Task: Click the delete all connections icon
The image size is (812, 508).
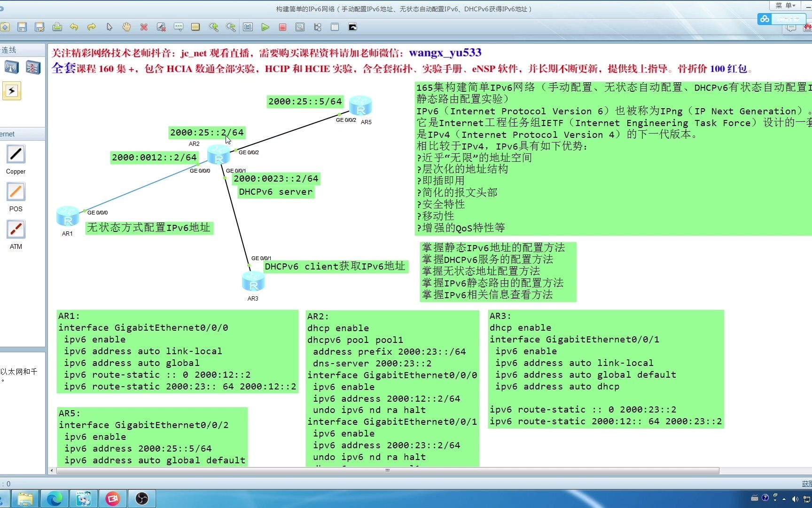Action: pos(161,27)
